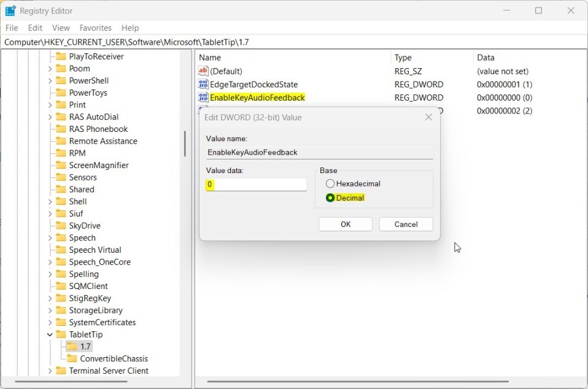Click the tree pane vertical scrollbar thumb
588x389 pixels.
(x=185, y=144)
